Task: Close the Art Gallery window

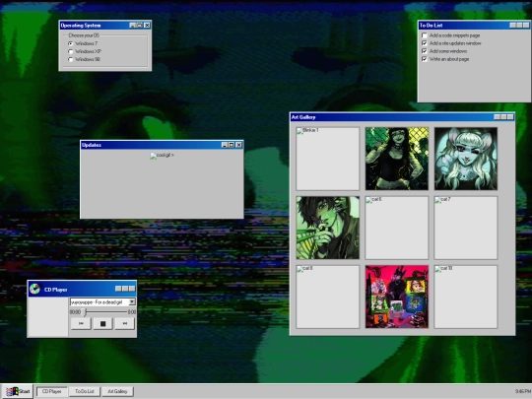Action: click(x=510, y=117)
